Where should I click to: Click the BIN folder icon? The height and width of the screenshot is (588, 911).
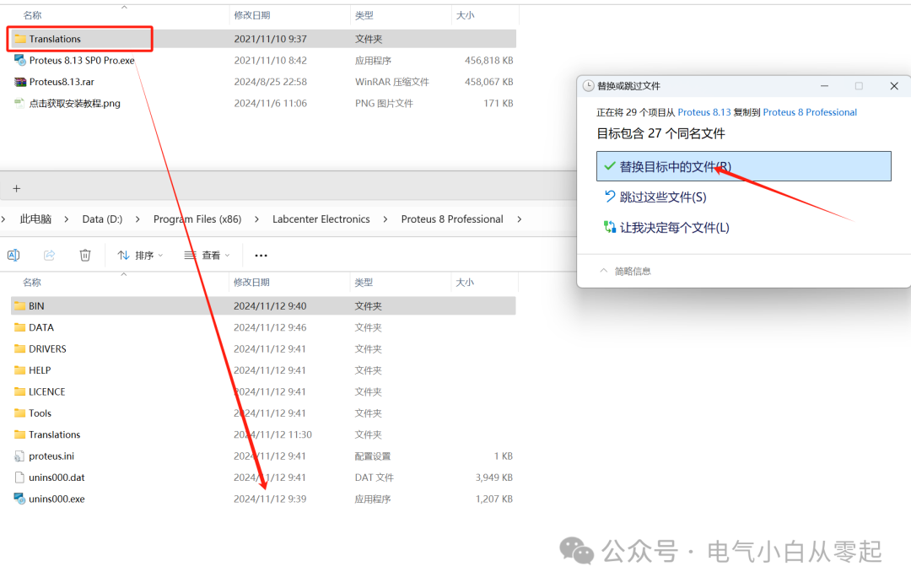[19, 306]
